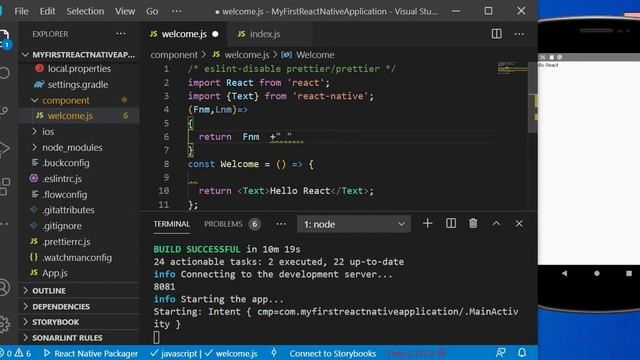Open terminal panel more tabs ellipsis
The width and height of the screenshot is (640, 360).
pyautogui.click(x=281, y=224)
